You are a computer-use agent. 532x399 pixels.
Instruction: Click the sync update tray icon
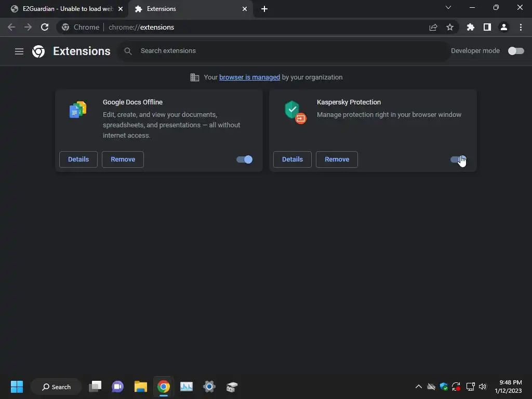456,387
